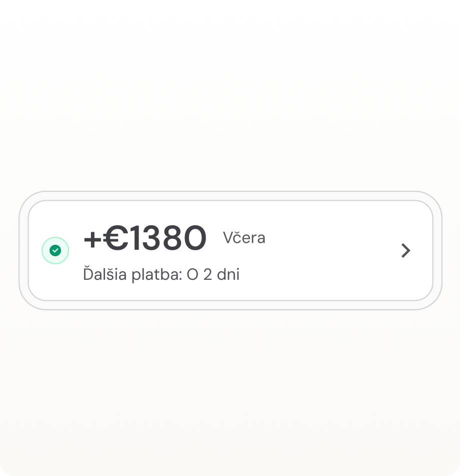
Task: Open the payment via the arrow chevron
Action: tap(405, 251)
